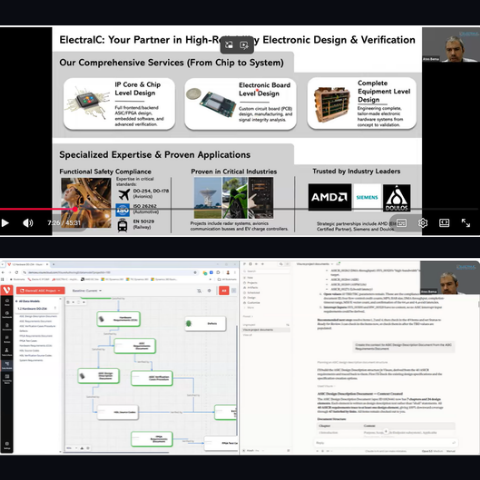Open the red ElectraIC ASIC Project dropdown

pos(40,291)
